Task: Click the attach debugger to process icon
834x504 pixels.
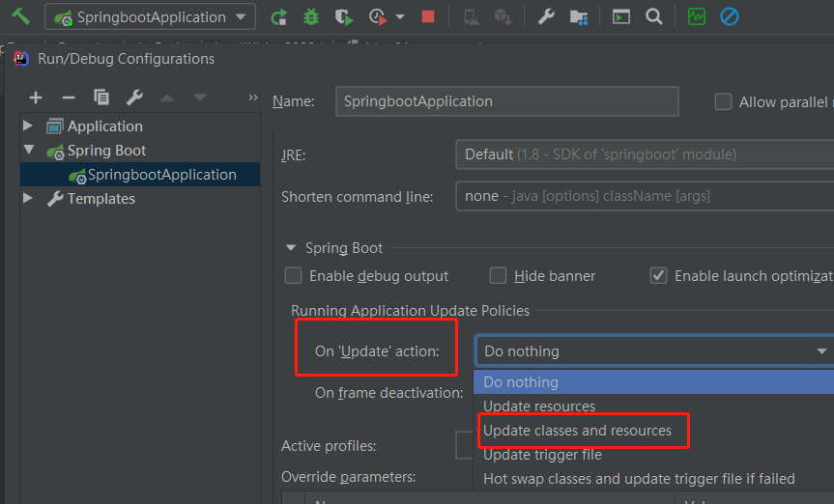Action: (472, 17)
